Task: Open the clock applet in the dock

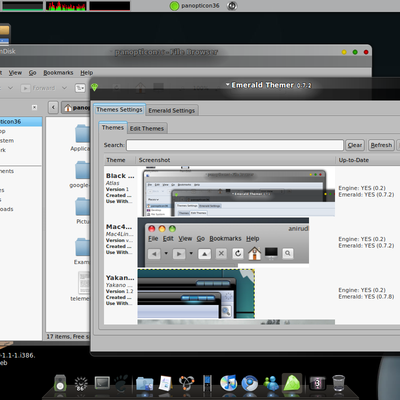Action: coord(81,384)
